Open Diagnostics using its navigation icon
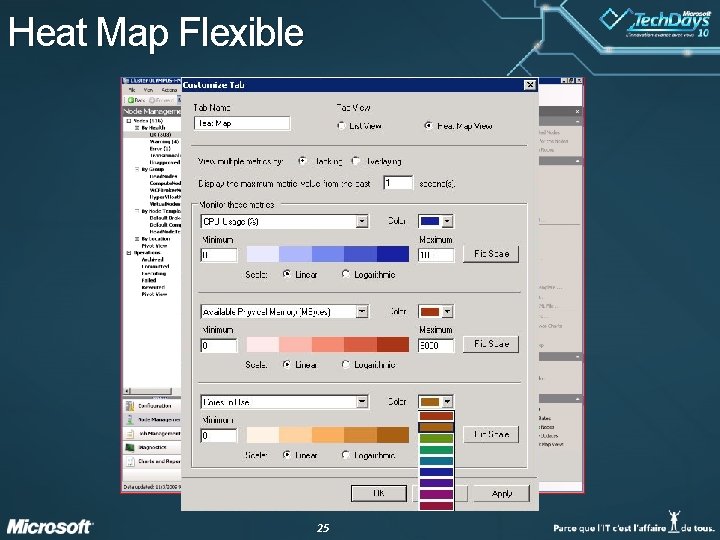Screen dimensions: 720x540 tap(130, 447)
